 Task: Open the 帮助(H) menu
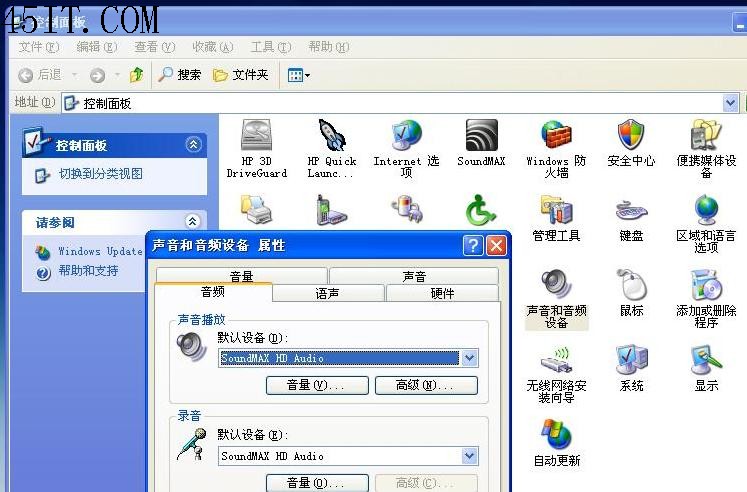coord(329,47)
